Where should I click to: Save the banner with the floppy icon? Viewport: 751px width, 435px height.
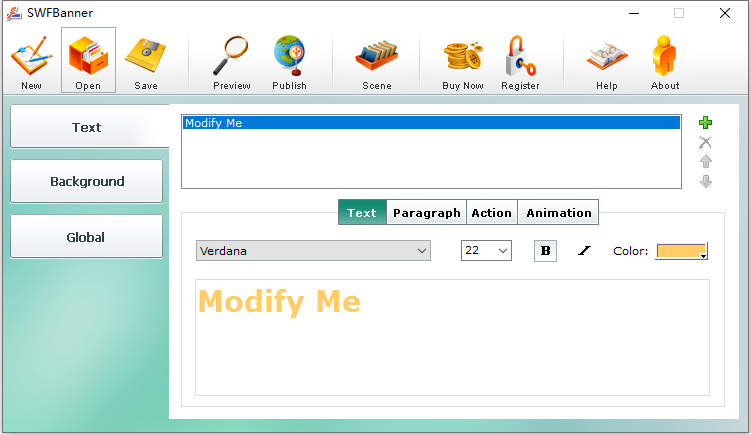(146, 55)
